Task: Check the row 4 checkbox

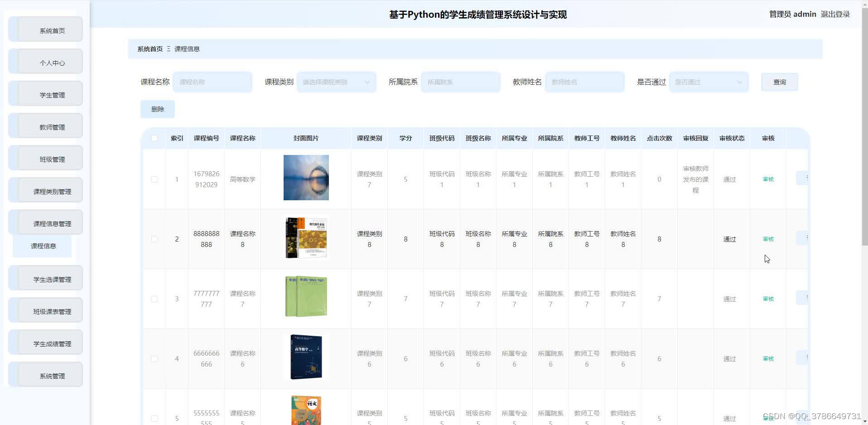Action: click(154, 359)
